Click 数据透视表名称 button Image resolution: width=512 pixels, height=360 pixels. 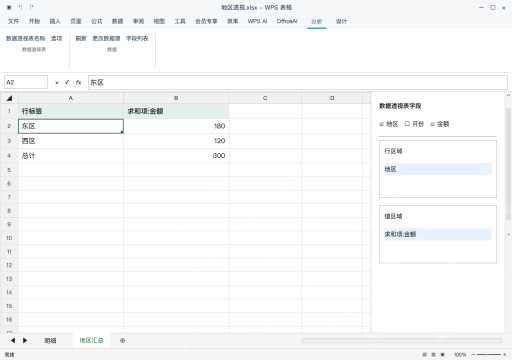(x=25, y=39)
